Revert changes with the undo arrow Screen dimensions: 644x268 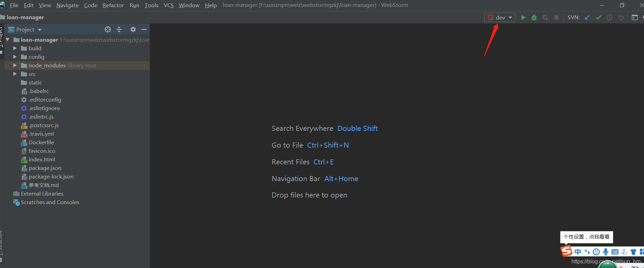[621, 17]
